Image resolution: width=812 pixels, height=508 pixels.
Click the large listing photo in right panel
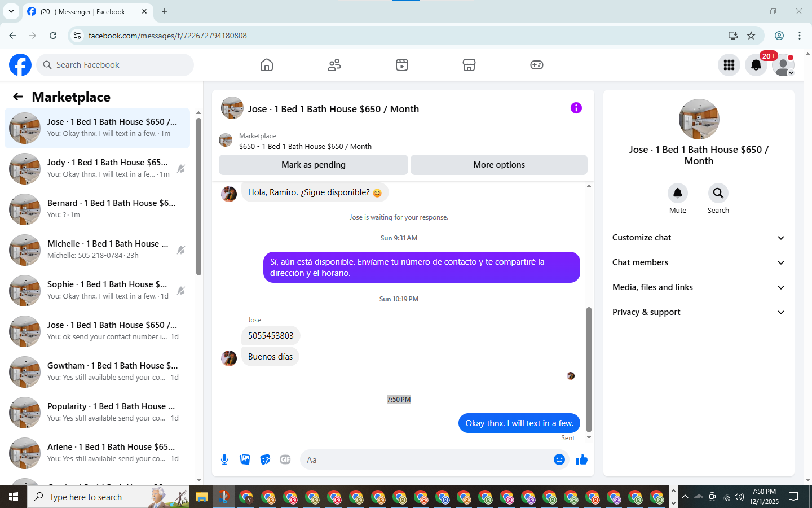[x=699, y=119]
